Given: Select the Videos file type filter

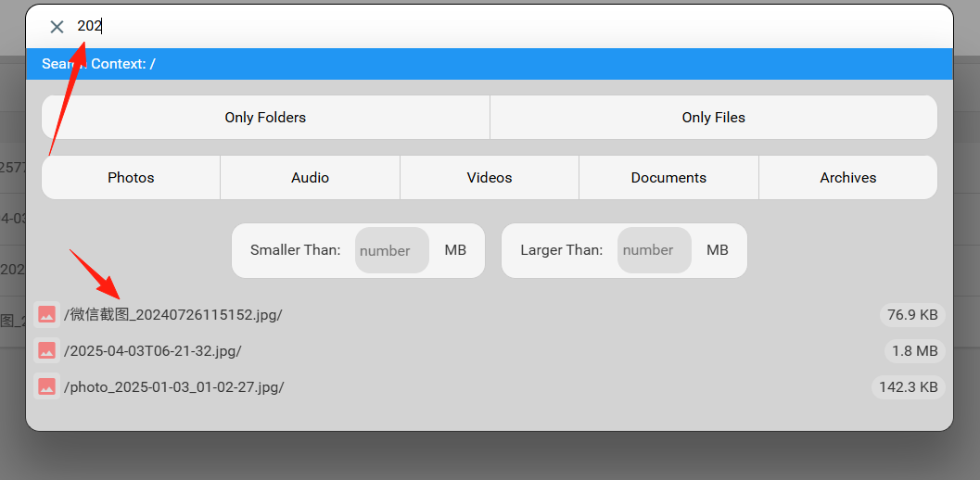Looking at the screenshot, I should 490,178.
